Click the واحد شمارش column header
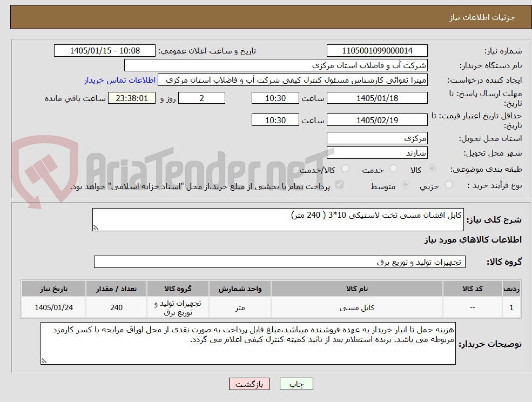 [x=240, y=289]
